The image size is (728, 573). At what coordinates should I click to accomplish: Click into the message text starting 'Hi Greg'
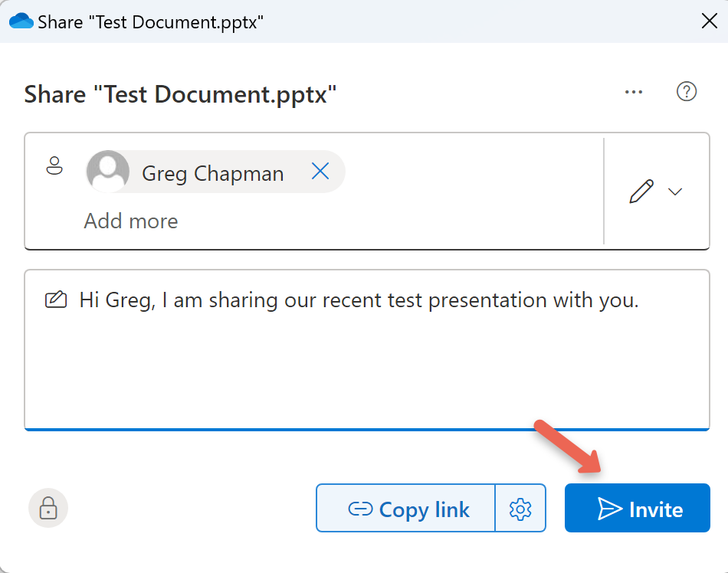(x=359, y=300)
